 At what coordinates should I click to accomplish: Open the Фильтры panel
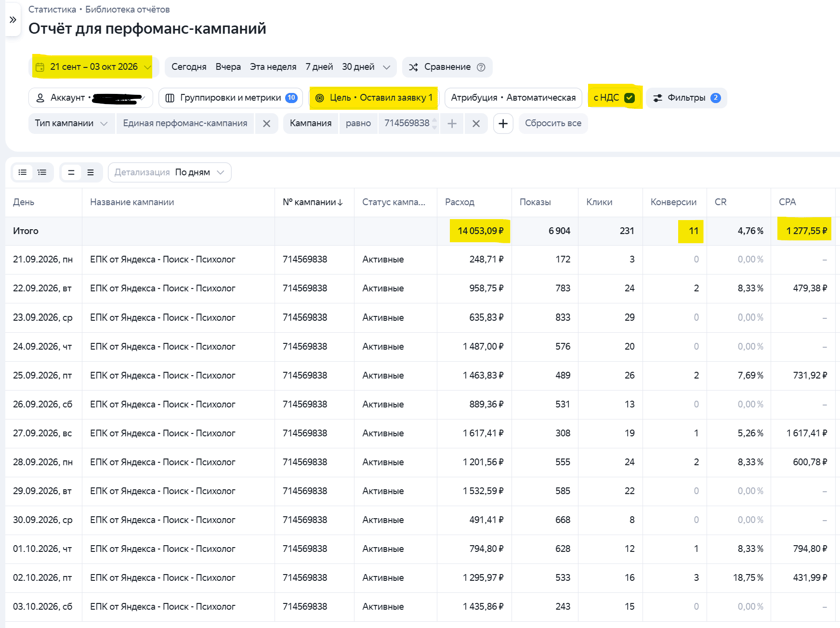click(686, 98)
